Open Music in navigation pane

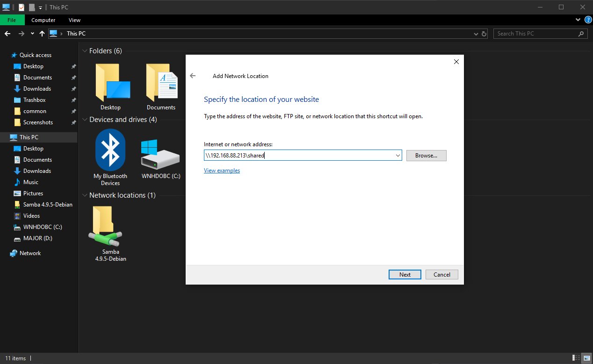tap(31, 182)
